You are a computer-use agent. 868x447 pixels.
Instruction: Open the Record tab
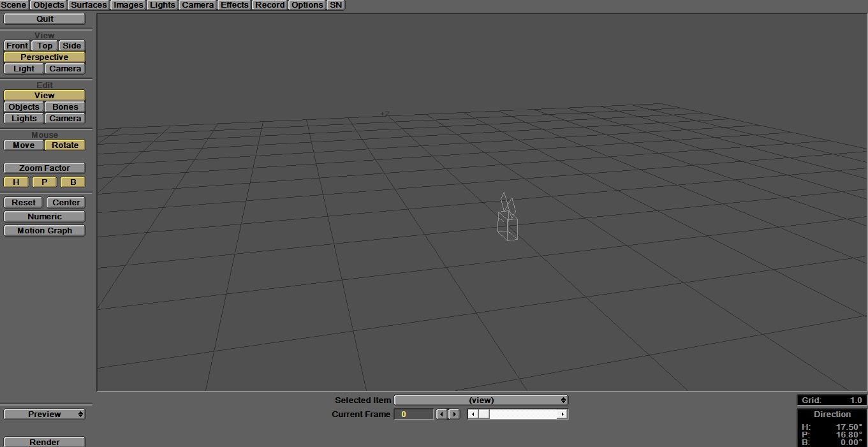click(x=270, y=5)
